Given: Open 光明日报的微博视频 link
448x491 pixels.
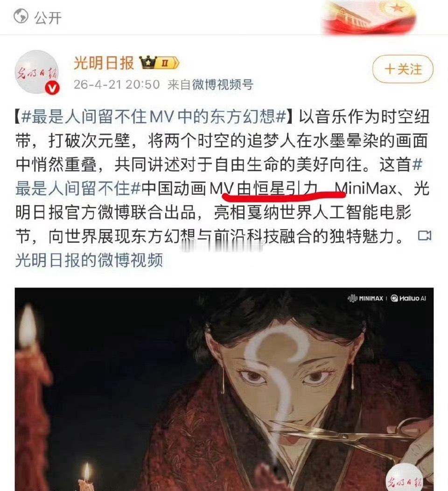Looking at the screenshot, I should 89,260.
